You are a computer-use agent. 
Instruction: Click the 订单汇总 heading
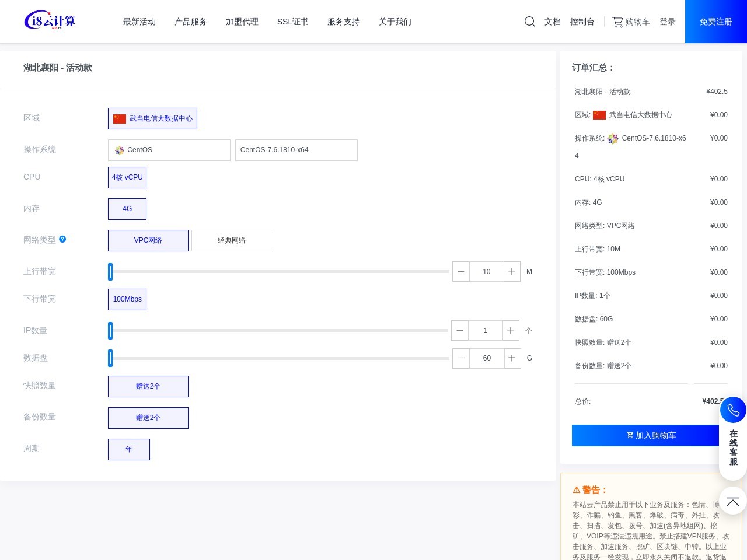click(593, 68)
